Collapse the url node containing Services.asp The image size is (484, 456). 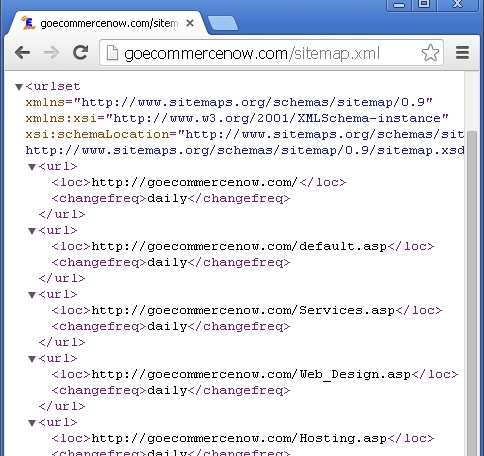tap(32, 295)
